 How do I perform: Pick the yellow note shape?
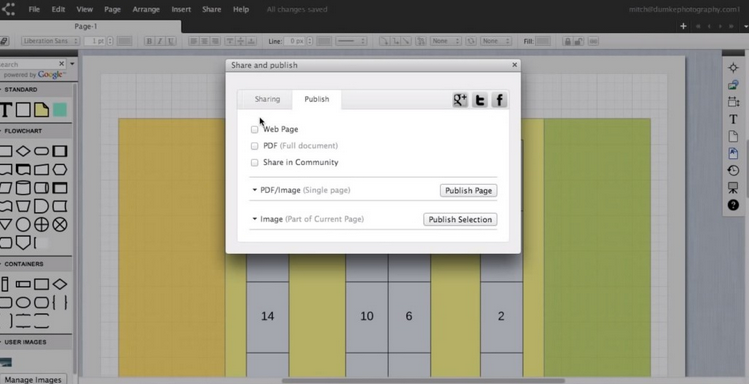coord(41,110)
